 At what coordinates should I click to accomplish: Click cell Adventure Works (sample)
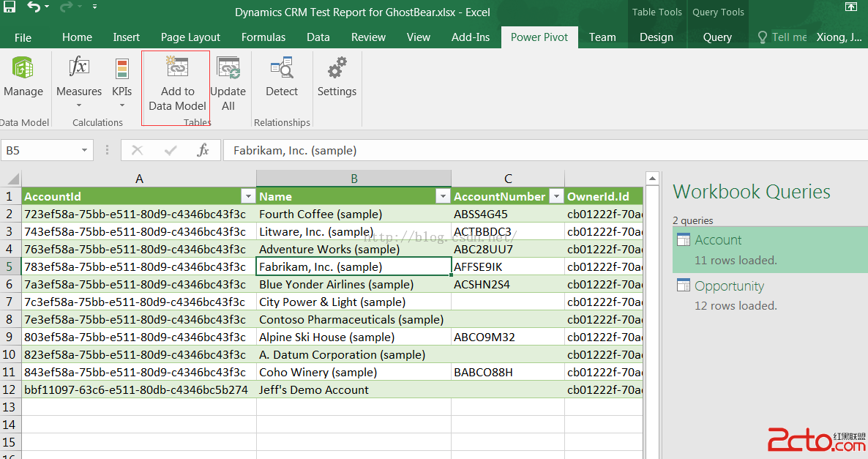coord(353,249)
